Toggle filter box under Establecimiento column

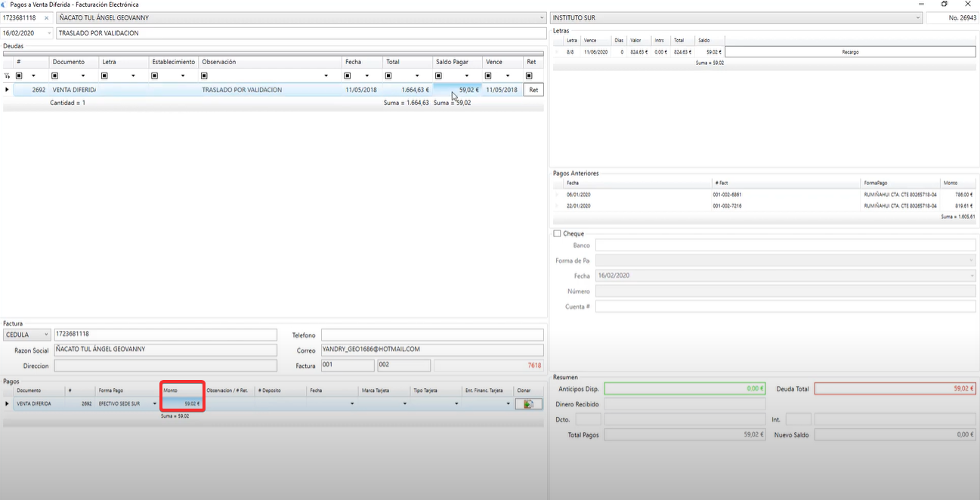[x=155, y=76]
